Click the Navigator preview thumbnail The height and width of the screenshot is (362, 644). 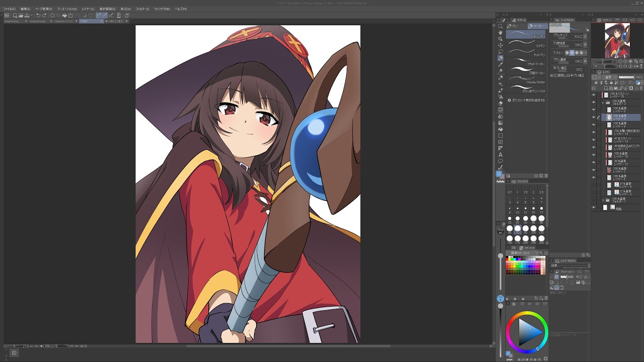[x=617, y=41]
